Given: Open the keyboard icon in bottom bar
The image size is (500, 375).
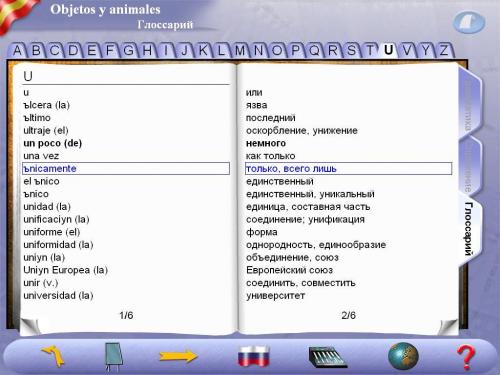Looking at the screenshot, I should [328, 357].
